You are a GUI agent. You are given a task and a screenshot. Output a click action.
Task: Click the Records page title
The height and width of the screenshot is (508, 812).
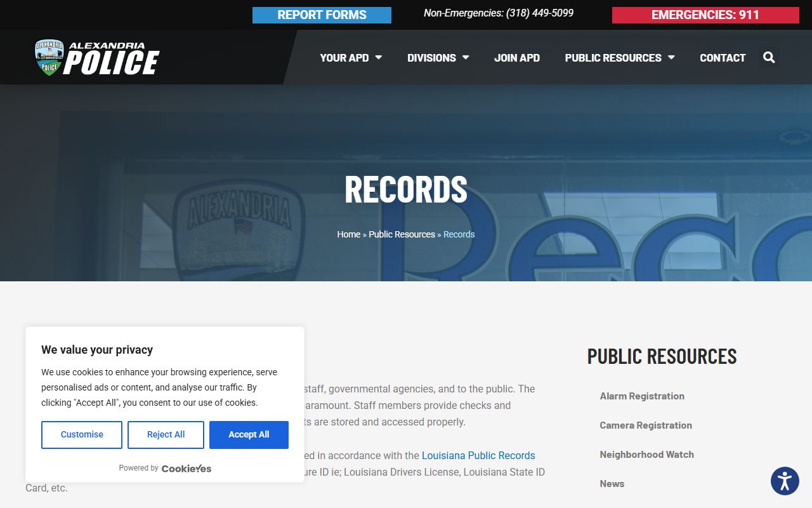(406, 189)
